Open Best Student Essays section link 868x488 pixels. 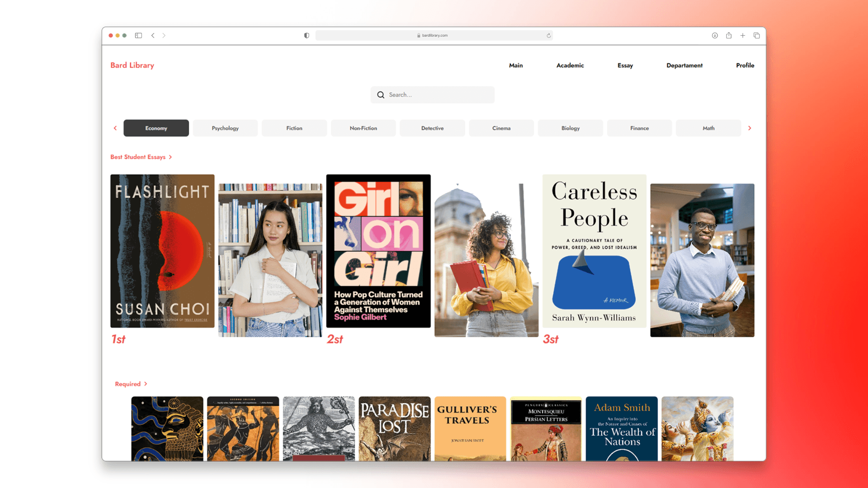[141, 157]
